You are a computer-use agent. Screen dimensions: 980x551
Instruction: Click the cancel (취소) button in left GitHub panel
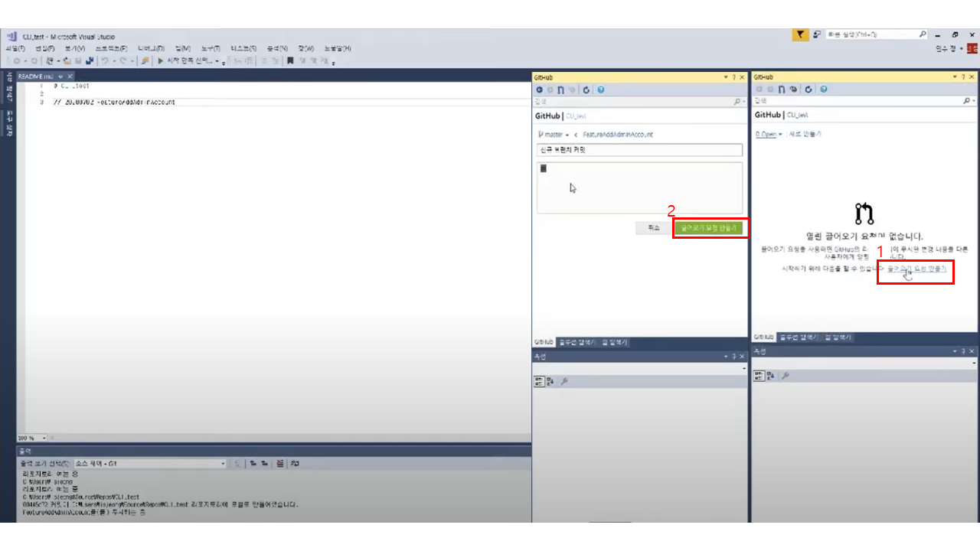[653, 228]
